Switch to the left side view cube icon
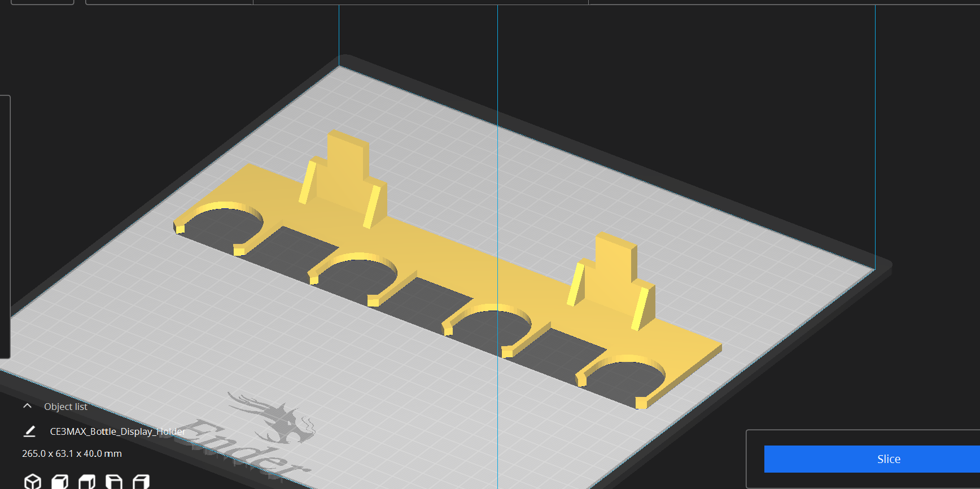980x489 pixels. point(114,481)
